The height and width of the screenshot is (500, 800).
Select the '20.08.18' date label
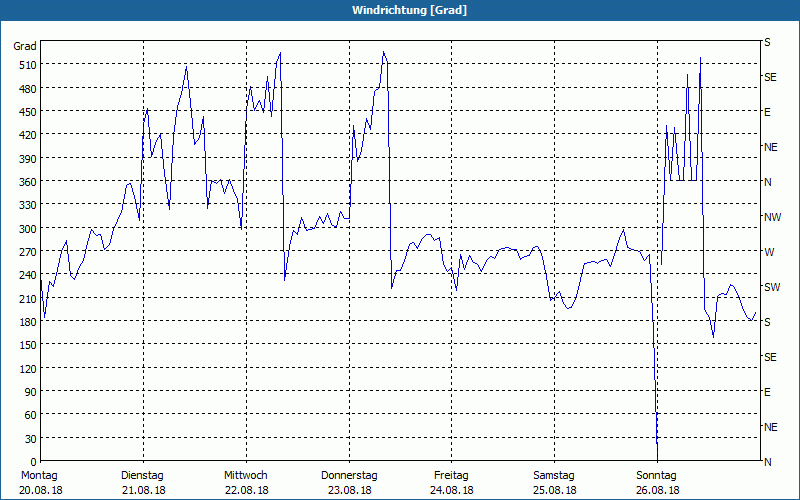click(x=41, y=490)
